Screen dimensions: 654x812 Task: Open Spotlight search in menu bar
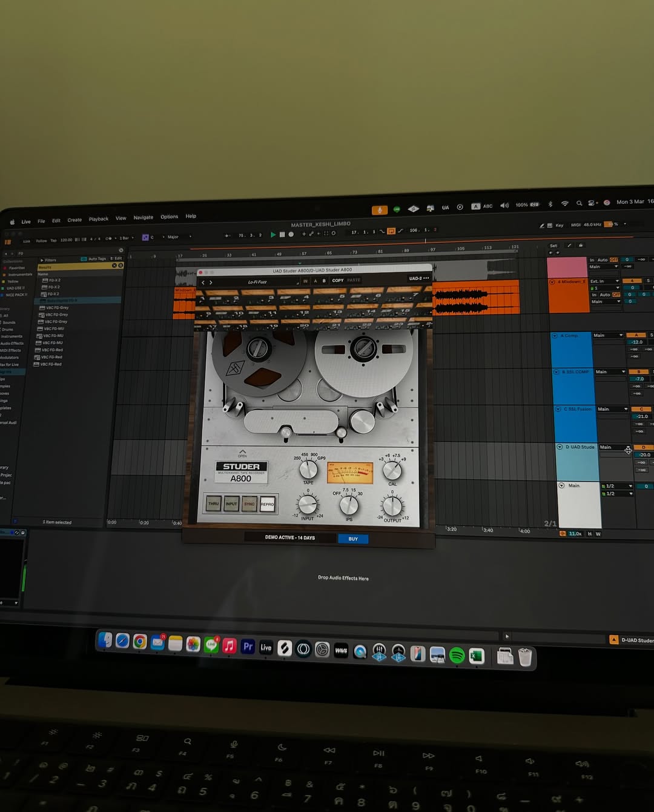(x=579, y=203)
